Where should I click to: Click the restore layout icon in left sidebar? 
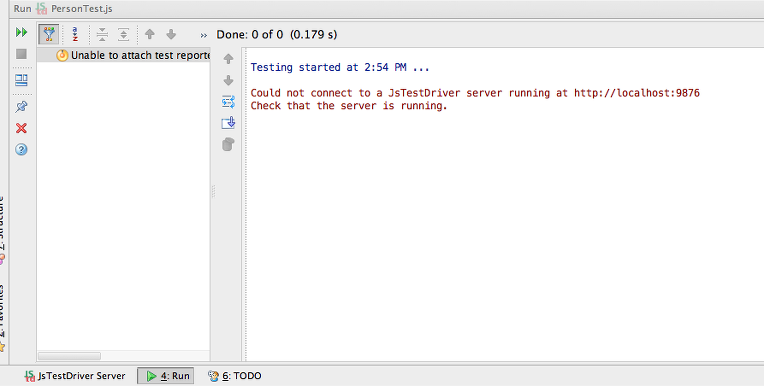21,79
